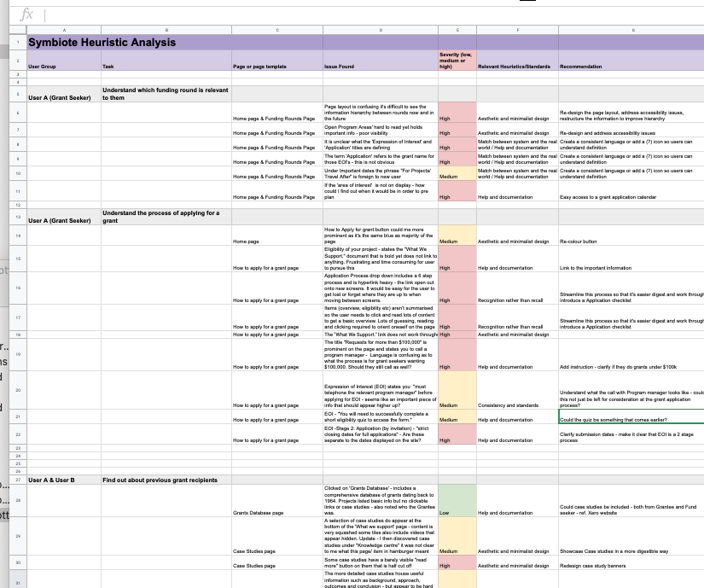Select the 'Relevant Heuristics/Standards' header cell
The width and height of the screenshot is (704, 588).
coord(518,60)
